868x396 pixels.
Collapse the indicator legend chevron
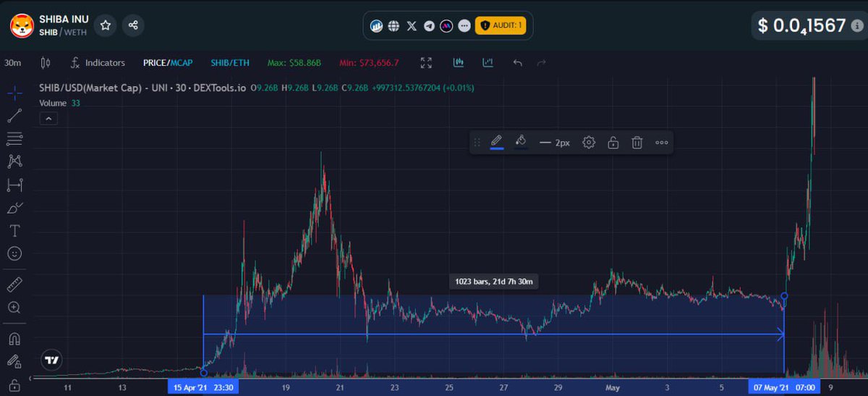point(48,118)
